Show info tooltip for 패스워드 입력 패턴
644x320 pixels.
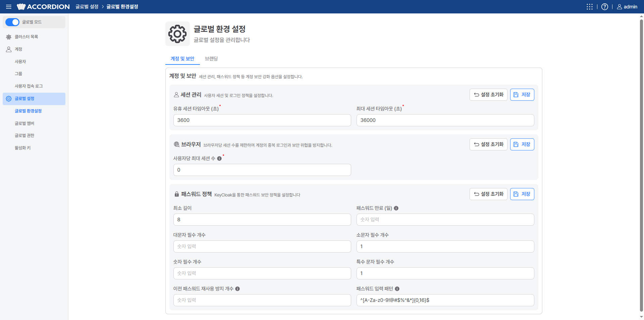point(397,289)
